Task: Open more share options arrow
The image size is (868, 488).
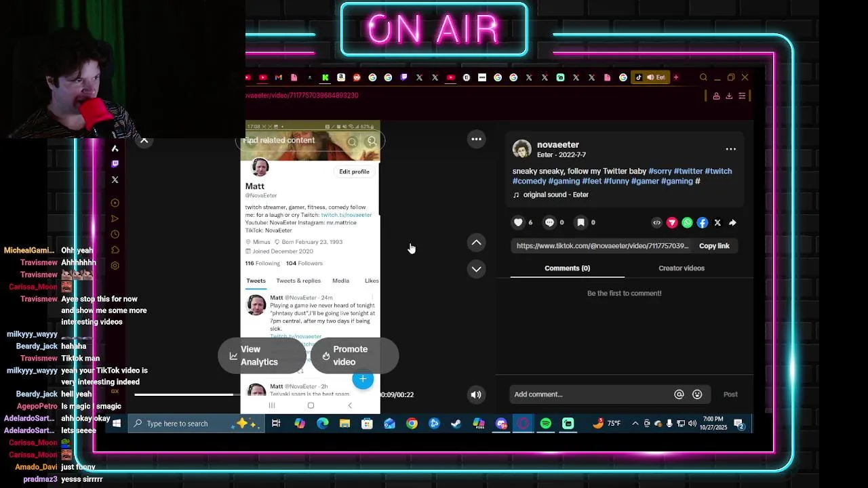Action: click(x=732, y=222)
